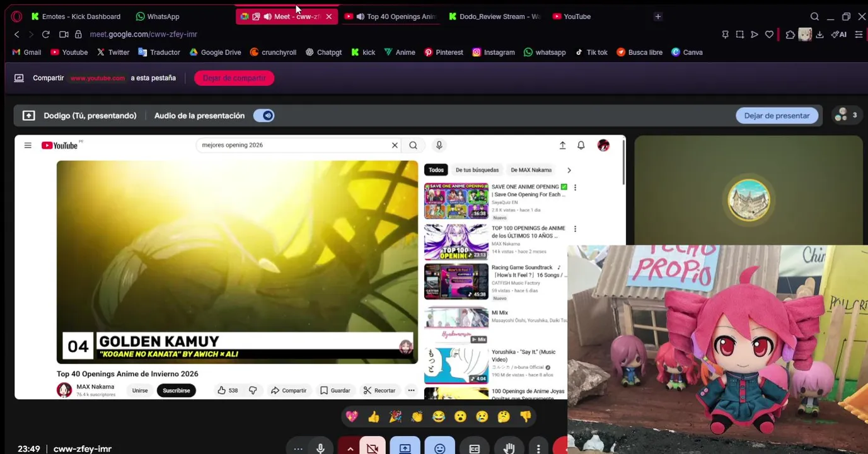Select 'De tus búsquedas' filter chip
Screen dimensions: 868x454
tap(477, 170)
